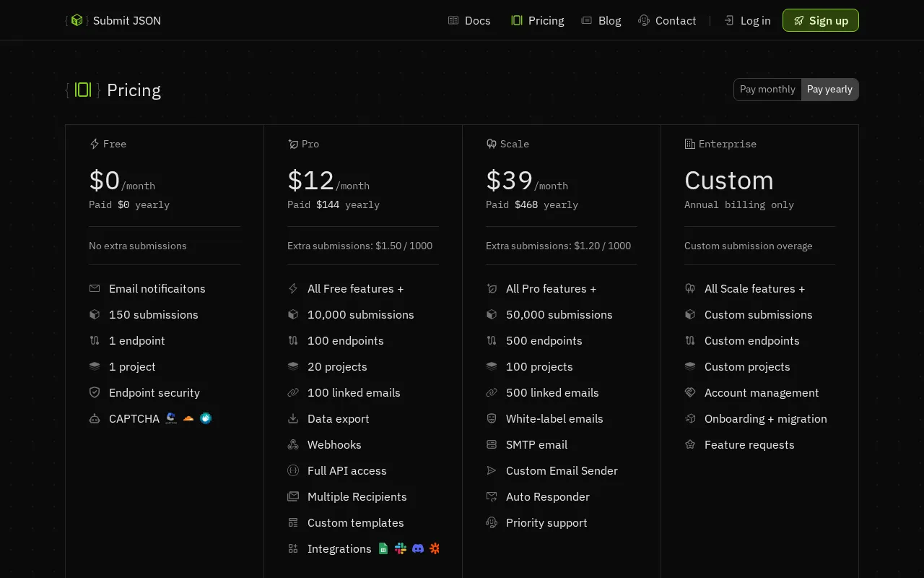Click the Log in link
The height and width of the screenshot is (578, 924).
(x=747, y=20)
